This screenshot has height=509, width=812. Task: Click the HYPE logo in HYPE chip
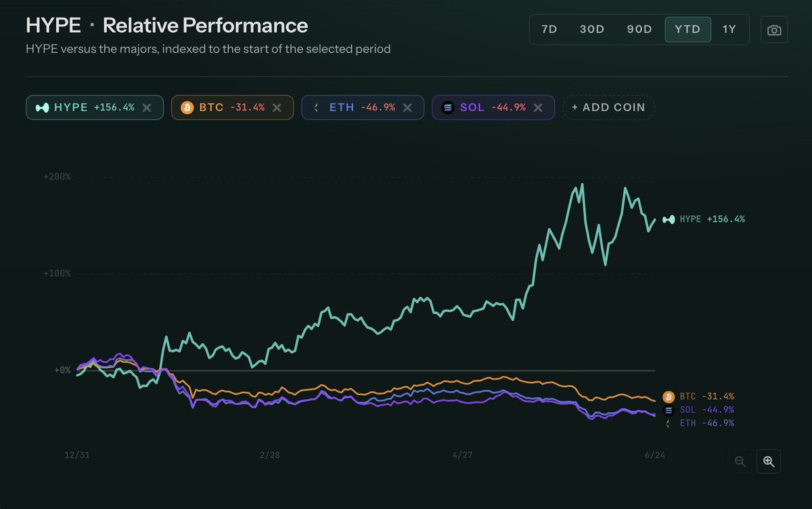pos(42,107)
